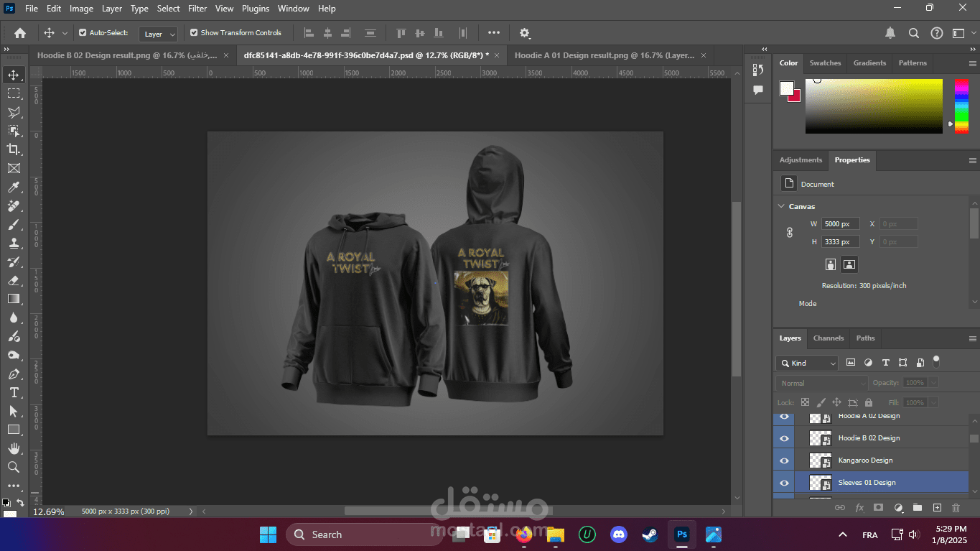Open the layer filter Kind dropdown
The image size is (980, 551).
(x=807, y=363)
